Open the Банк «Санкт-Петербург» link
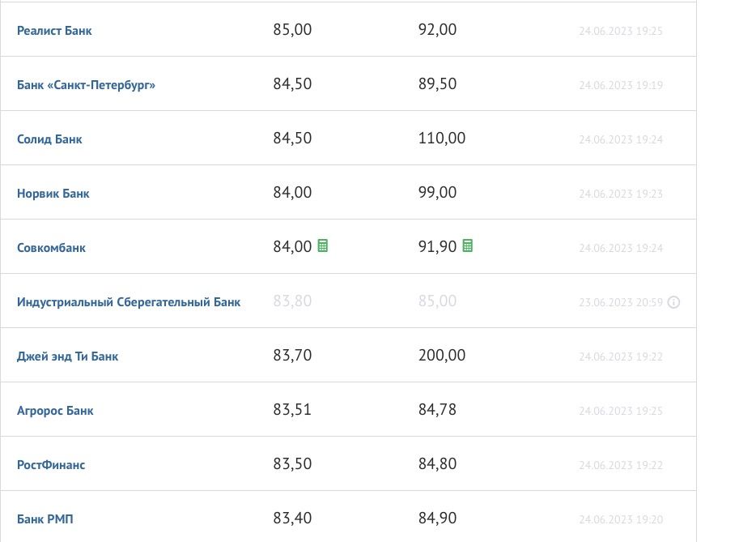Viewport: 756px width, 542px height. click(x=86, y=85)
